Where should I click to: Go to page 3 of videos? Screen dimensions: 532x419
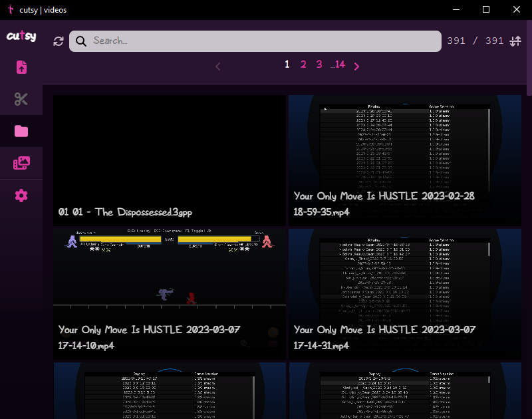319,65
